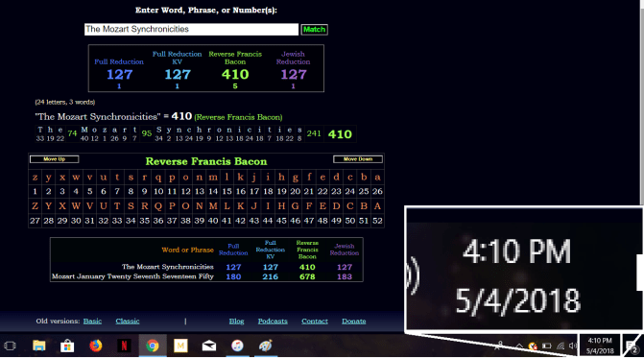Switch to Chrome in the taskbar
The width and height of the screenshot is (644, 358).
point(153,346)
